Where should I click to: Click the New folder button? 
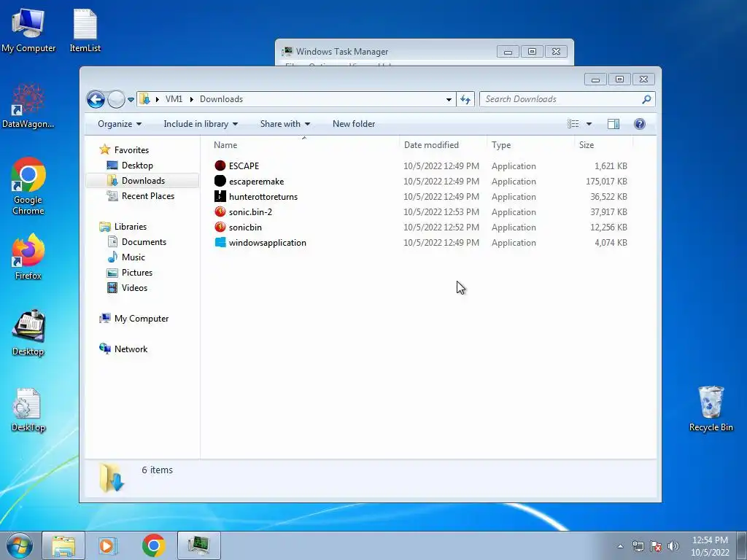(354, 124)
